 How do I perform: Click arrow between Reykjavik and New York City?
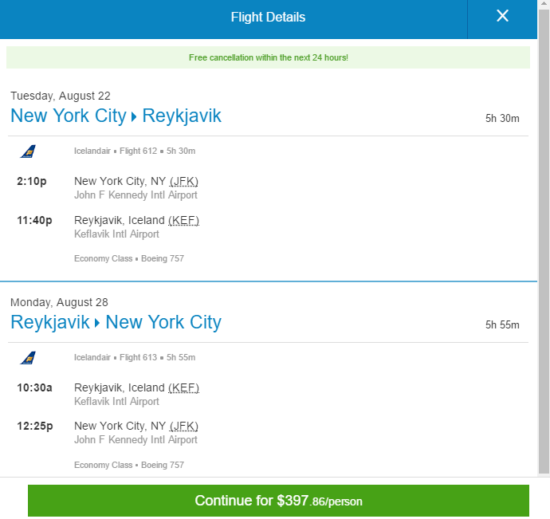point(97,323)
